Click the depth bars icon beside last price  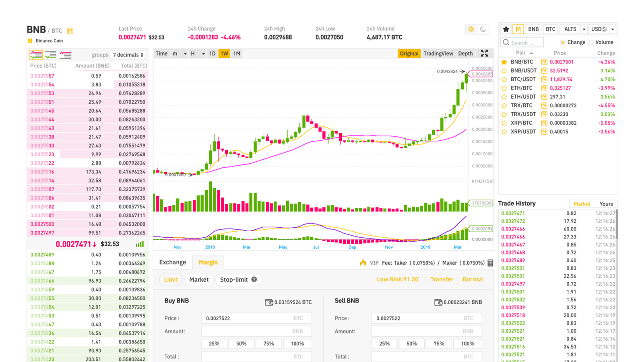pos(140,244)
